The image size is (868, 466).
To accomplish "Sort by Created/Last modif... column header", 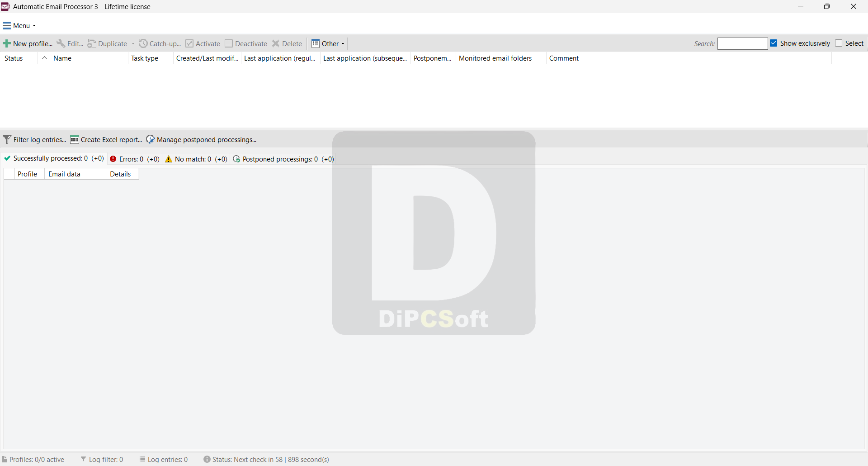I will [x=207, y=58].
